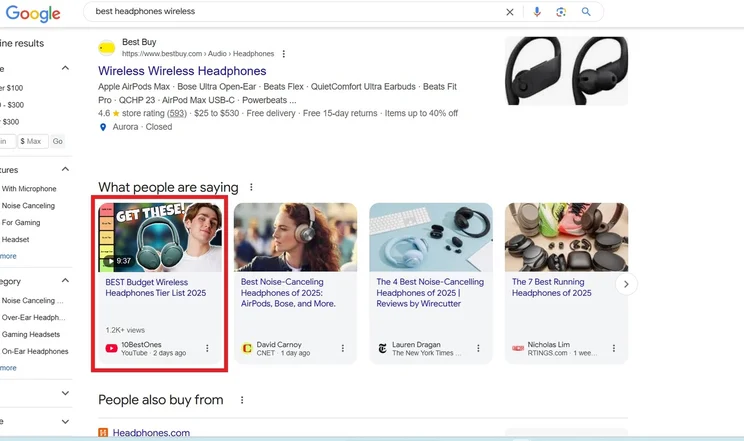Screen dimensions: 744x441
Task: Start voice search with microphone icon
Action: tap(537, 12)
